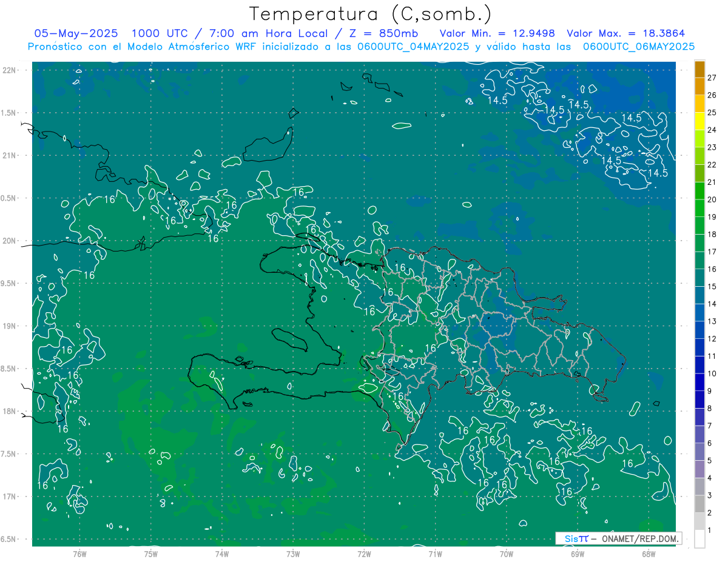The width and height of the screenshot is (728, 562).
Task: Click the dark orange top swatch of color legend
Action: click(700, 70)
